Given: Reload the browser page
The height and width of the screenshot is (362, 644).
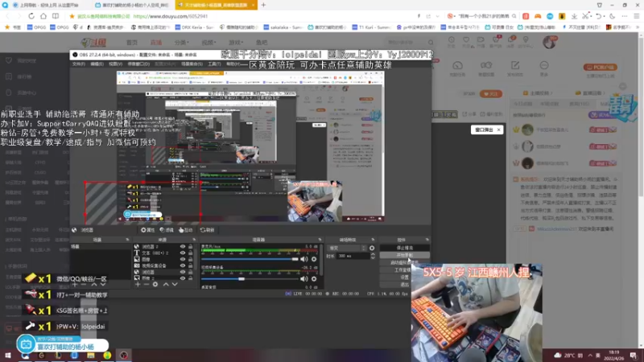Looking at the screenshot, I should (31, 16).
